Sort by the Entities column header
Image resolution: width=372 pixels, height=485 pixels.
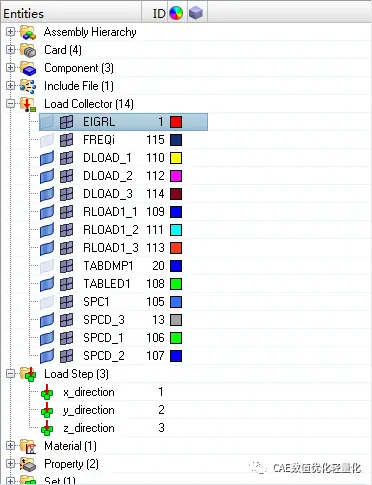[x=71, y=13]
